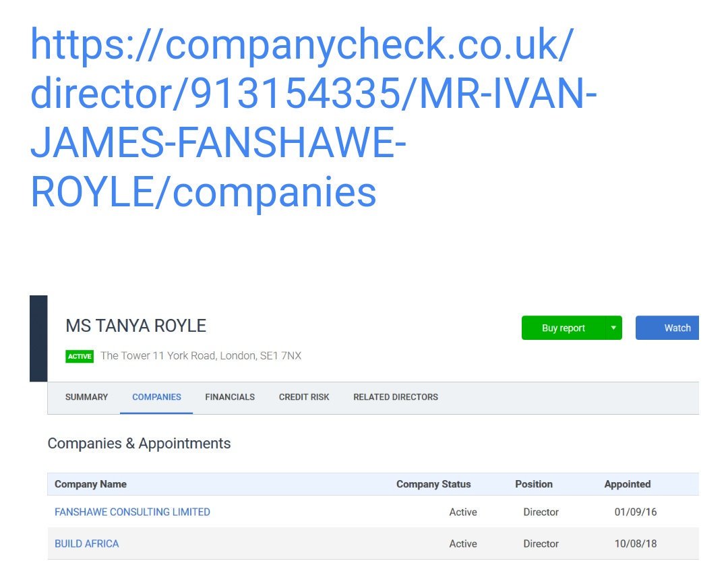Select the Companies tab
The width and height of the screenshot is (728, 588).
point(156,397)
